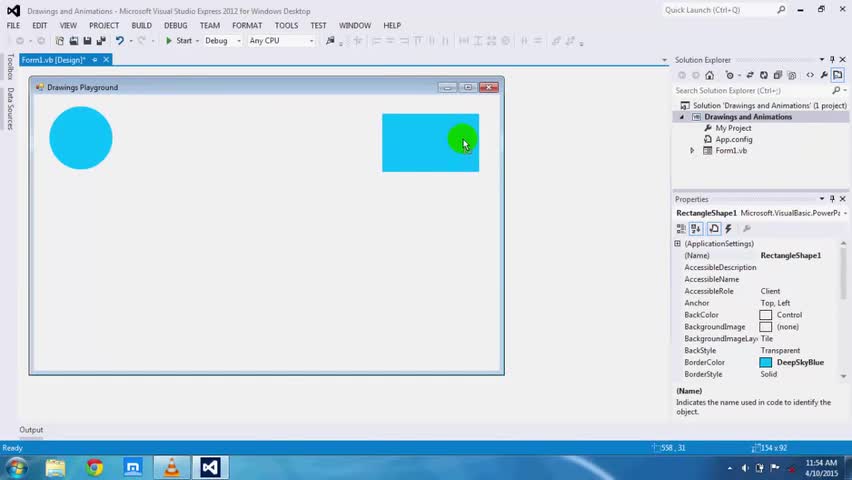
Task: Toggle auto-hide pin on Solution Explorer
Action: (832, 59)
